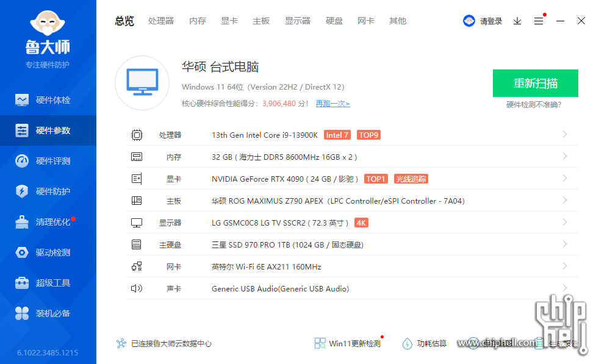
Task: Click 请登录 login text
Action: [490, 21]
